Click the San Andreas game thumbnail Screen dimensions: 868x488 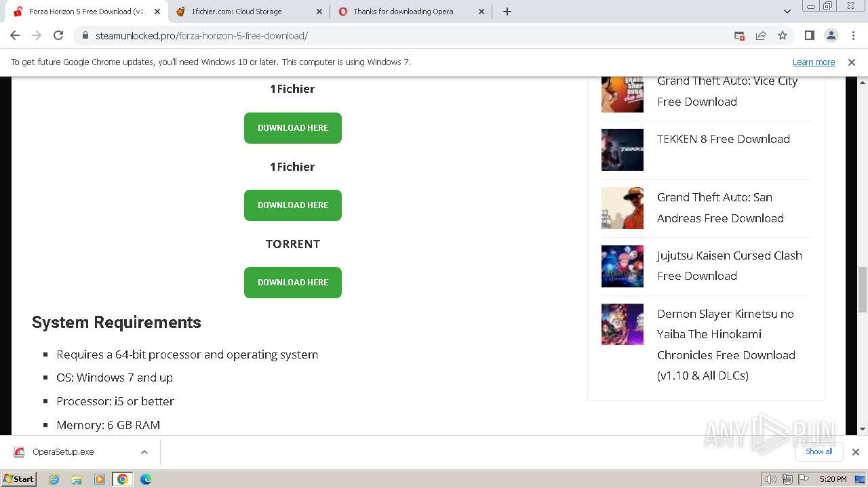[623, 208]
